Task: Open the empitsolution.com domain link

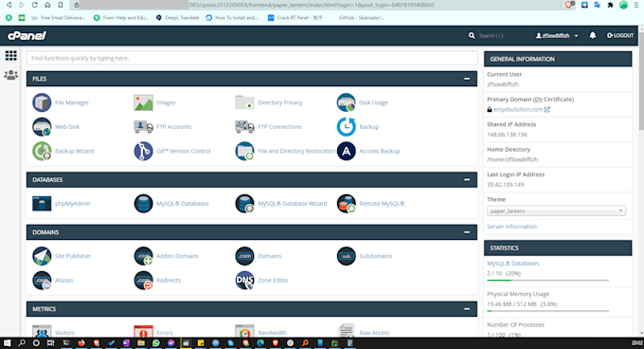Action: 518,109
